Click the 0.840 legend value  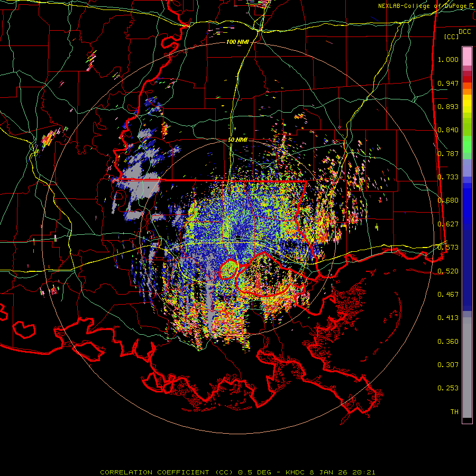pyautogui.click(x=448, y=130)
